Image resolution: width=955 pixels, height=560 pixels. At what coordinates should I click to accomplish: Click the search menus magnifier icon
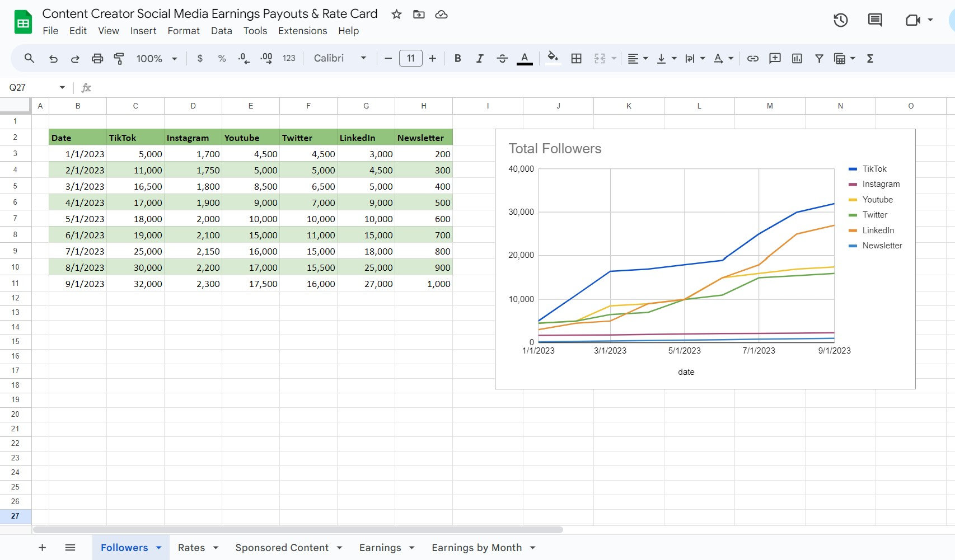click(29, 58)
